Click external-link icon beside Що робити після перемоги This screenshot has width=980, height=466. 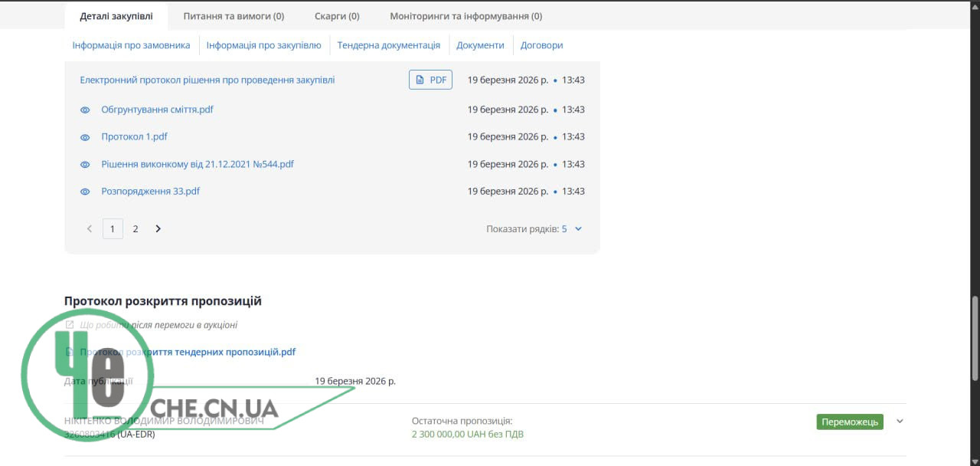70,325
